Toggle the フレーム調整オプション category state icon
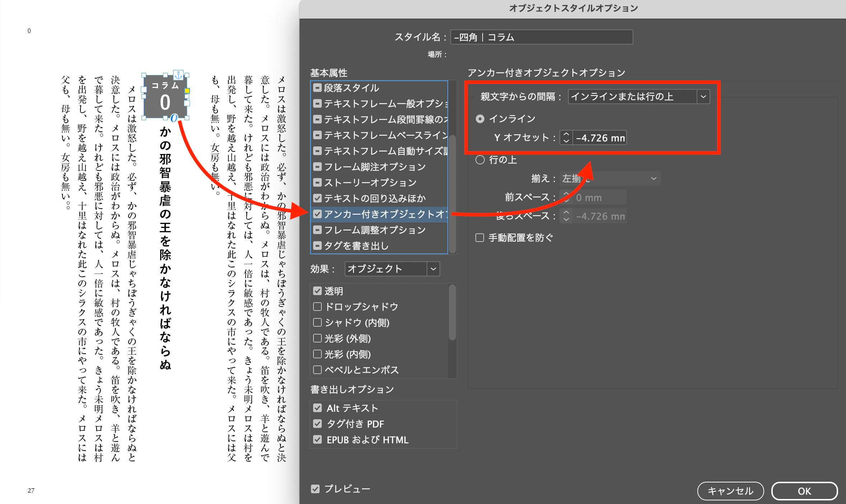 [317, 230]
